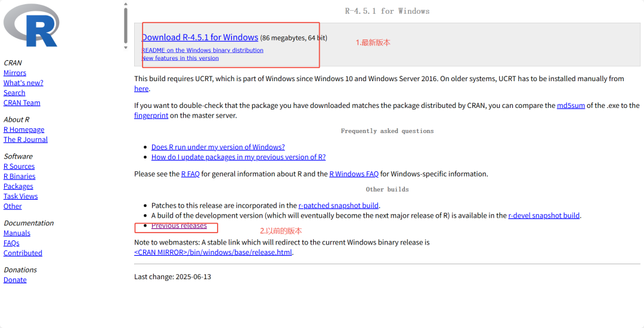Open Manuals under Documentation
The width and height of the screenshot is (644, 328).
(x=17, y=233)
